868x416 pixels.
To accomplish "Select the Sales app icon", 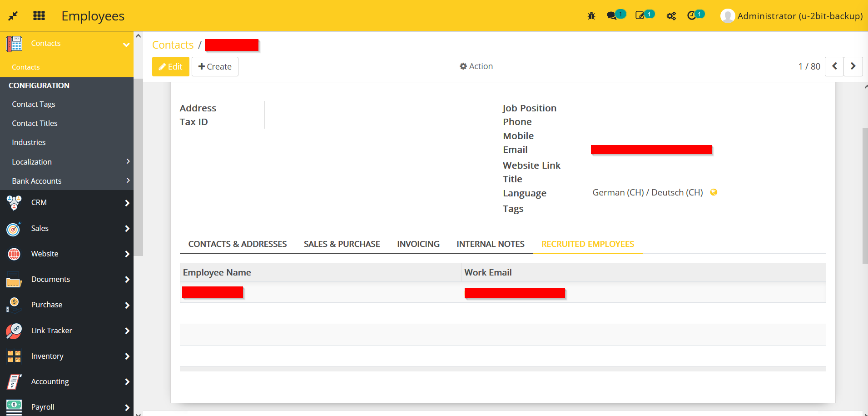I will point(13,228).
